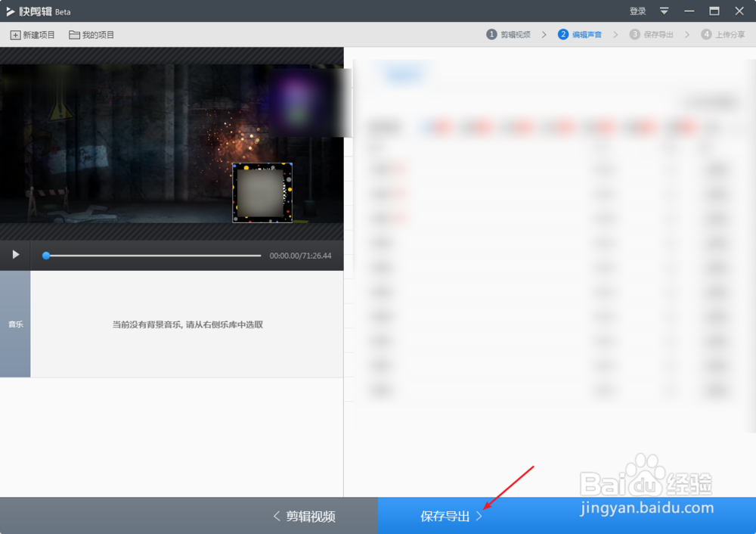Click the playback time 00:00.00/71:26.44

300,256
